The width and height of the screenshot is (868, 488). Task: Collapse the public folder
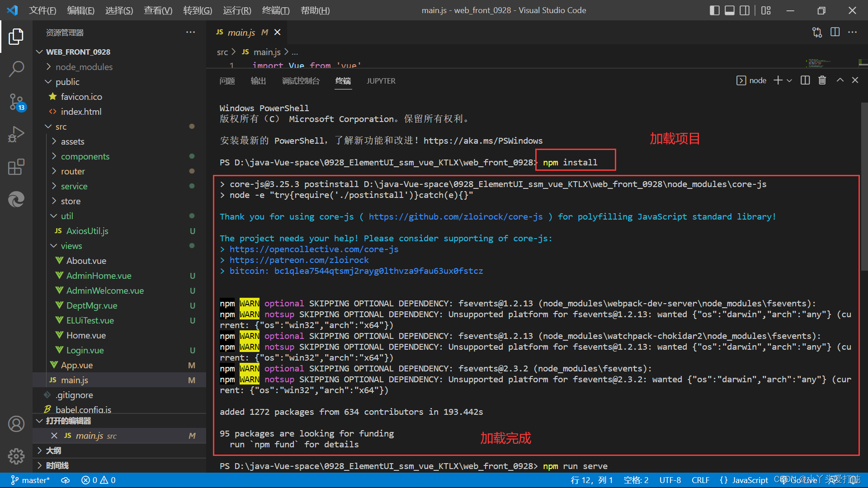pyautogui.click(x=119, y=82)
